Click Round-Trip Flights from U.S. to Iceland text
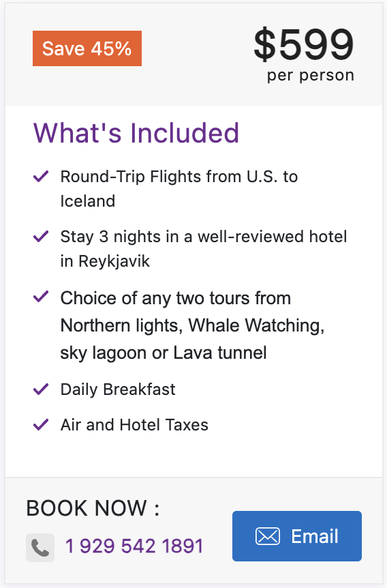 click(x=179, y=189)
